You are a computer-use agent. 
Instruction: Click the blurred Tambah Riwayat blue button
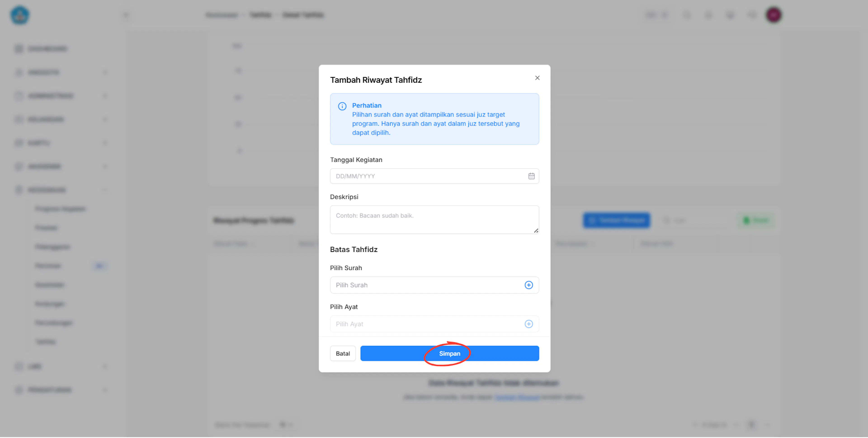pos(617,220)
